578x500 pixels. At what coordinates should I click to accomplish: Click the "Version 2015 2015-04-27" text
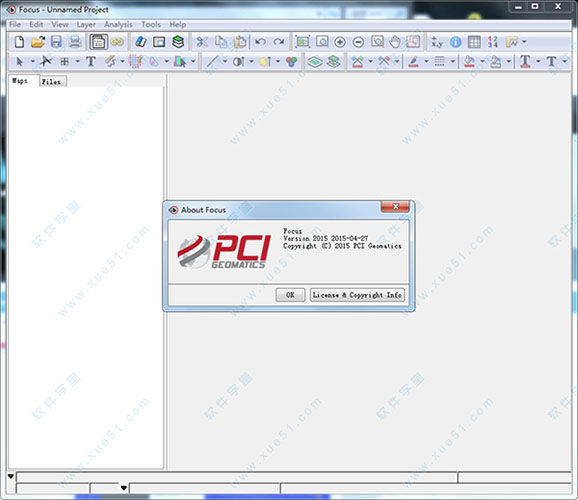tap(325, 239)
